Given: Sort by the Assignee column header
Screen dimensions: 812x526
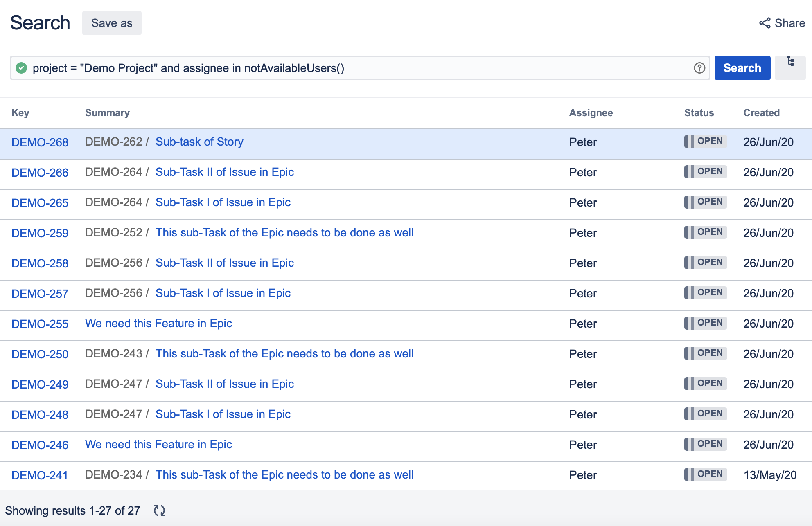Looking at the screenshot, I should pos(591,113).
